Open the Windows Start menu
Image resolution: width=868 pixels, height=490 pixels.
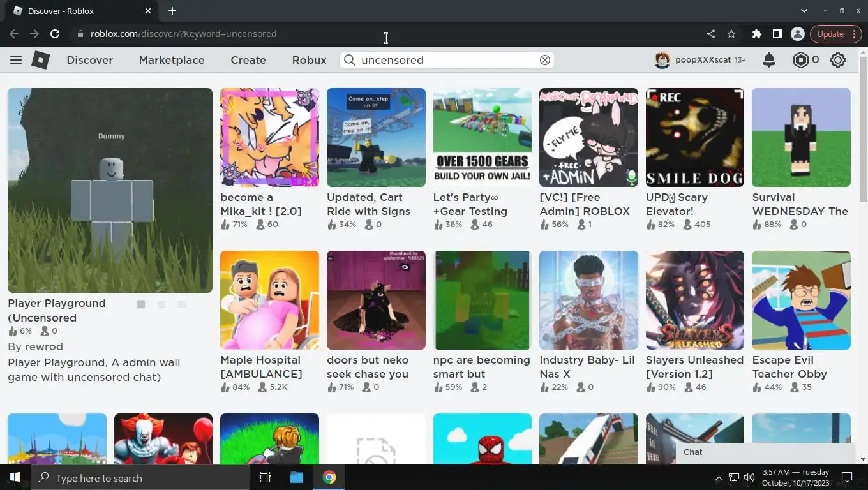pos(15,477)
